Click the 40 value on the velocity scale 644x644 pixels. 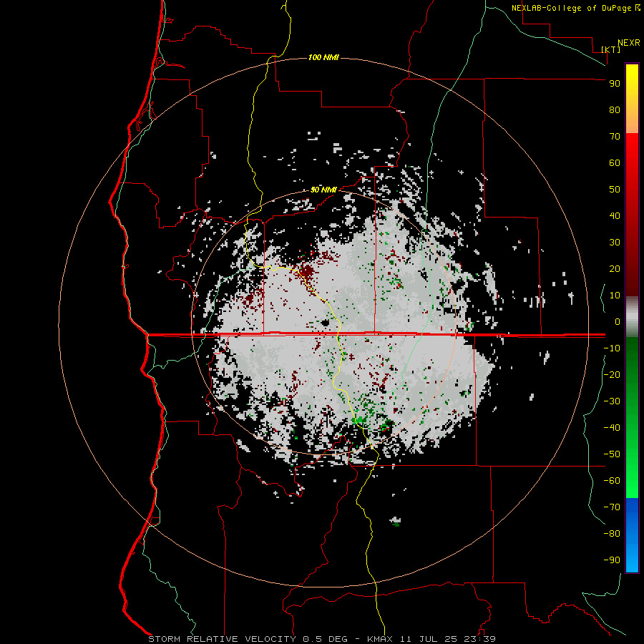615,215
